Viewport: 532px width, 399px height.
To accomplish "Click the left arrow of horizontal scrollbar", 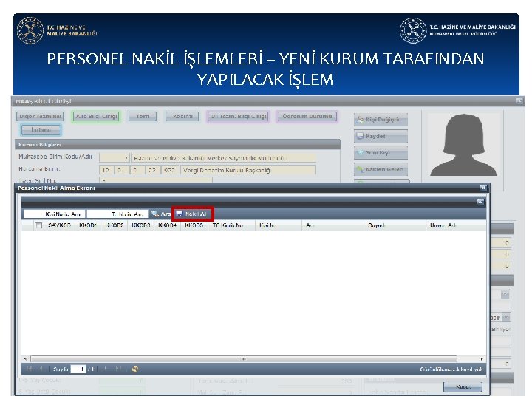I will [x=25, y=358].
